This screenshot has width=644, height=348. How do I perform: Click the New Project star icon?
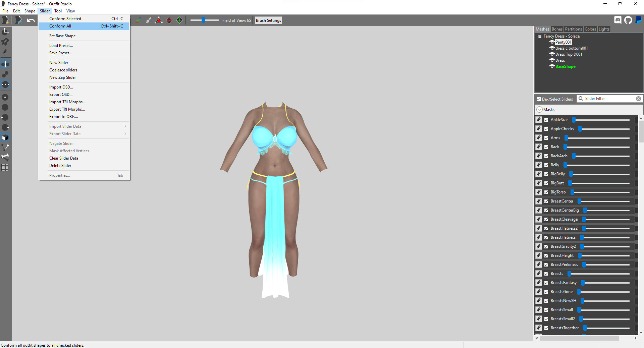[6, 20]
